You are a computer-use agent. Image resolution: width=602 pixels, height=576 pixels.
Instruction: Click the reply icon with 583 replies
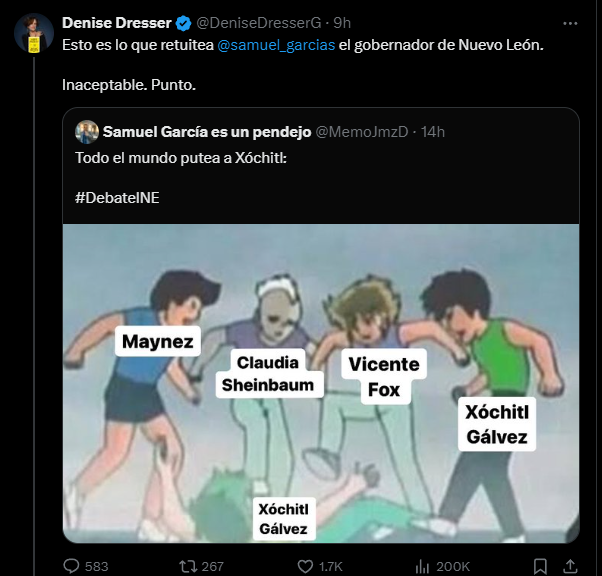pyautogui.click(x=72, y=565)
